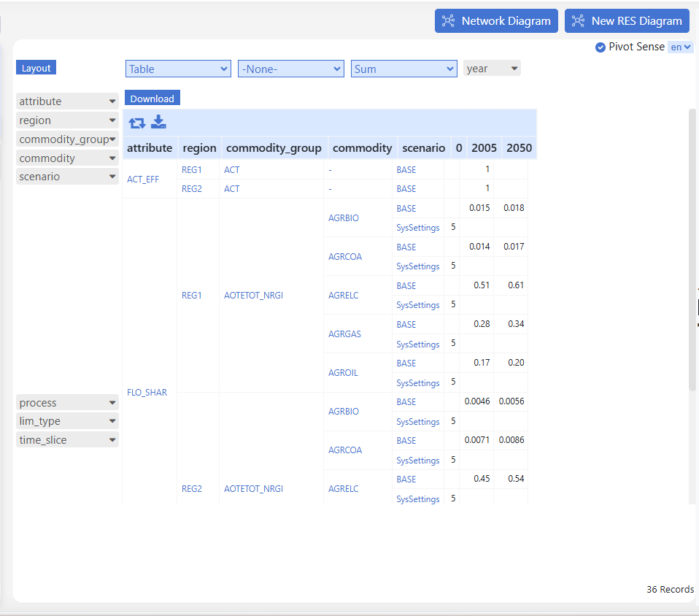Click REG2 region in FLO_SHAR rows

(192, 489)
